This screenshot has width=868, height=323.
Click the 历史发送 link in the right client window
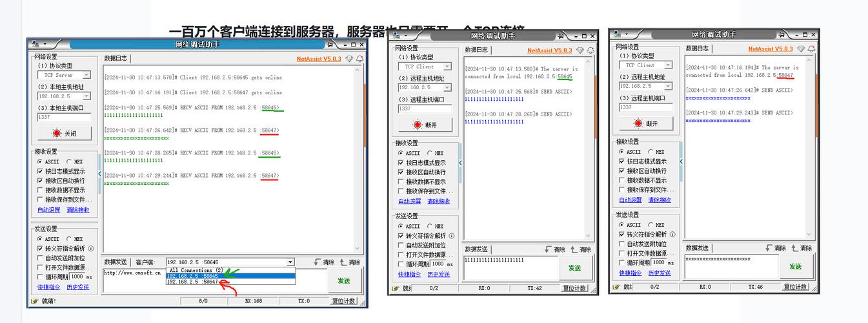pos(660,273)
